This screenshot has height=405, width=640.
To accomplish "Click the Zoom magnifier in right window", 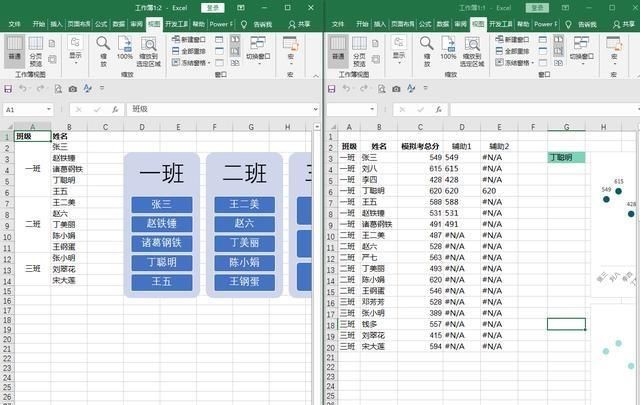I will click(x=427, y=51).
